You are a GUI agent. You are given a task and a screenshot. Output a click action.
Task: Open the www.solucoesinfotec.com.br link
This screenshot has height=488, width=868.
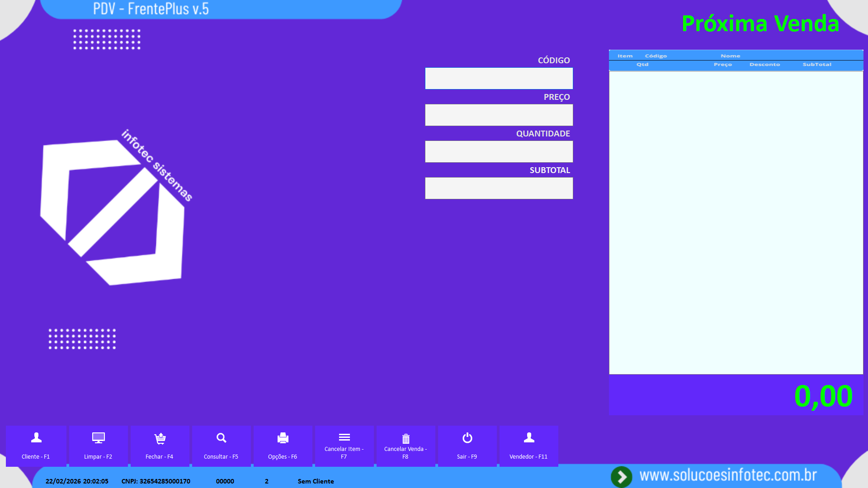728,475
